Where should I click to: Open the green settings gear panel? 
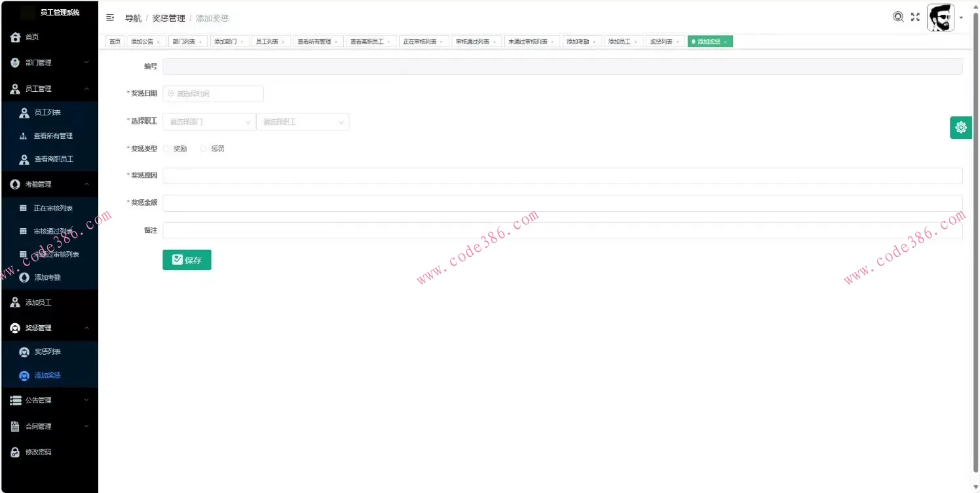pyautogui.click(x=961, y=127)
